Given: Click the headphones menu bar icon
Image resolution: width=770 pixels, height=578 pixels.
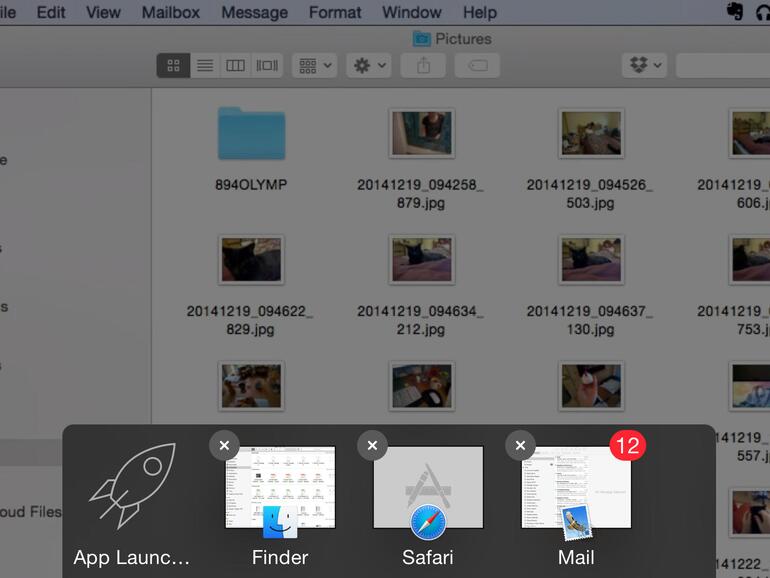Looking at the screenshot, I should tap(763, 12).
